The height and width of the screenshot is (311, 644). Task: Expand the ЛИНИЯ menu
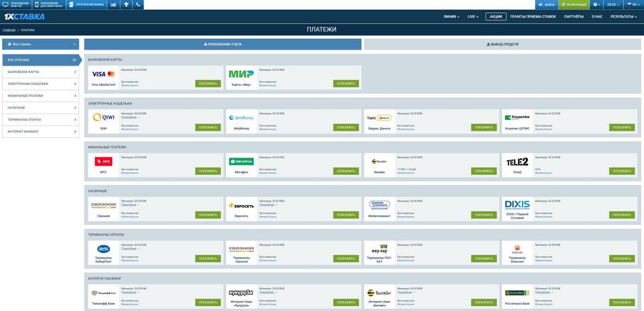click(x=451, y=17)
